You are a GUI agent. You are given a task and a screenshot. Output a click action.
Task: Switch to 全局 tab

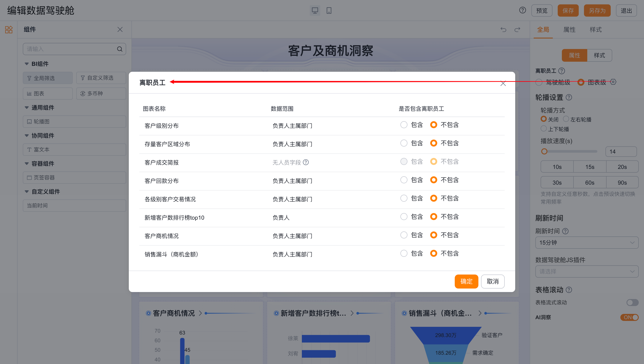coord(543,30)
